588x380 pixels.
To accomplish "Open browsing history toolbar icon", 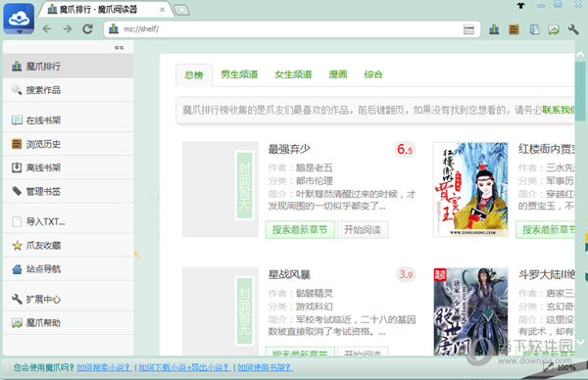I will [x=514, y=29].
